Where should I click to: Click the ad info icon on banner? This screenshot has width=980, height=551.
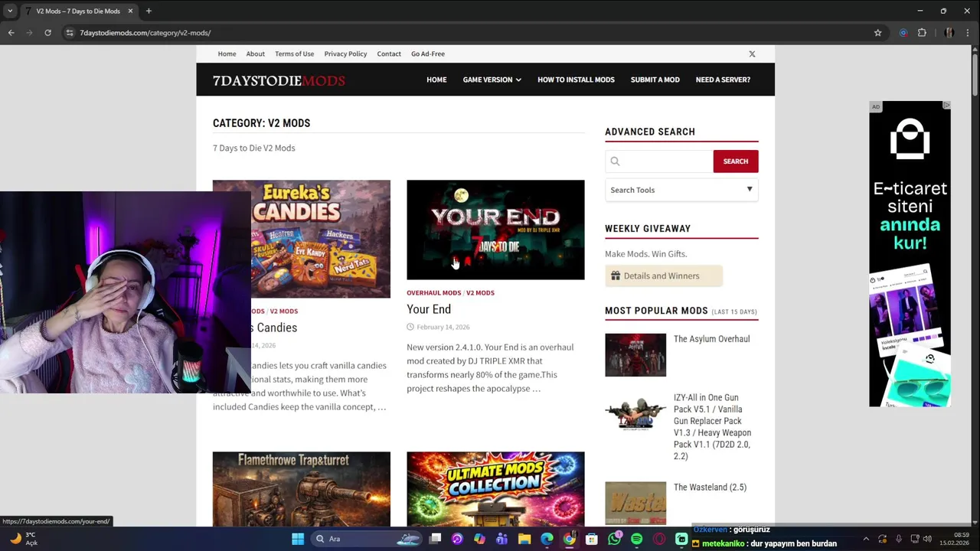tap(946, 106)
